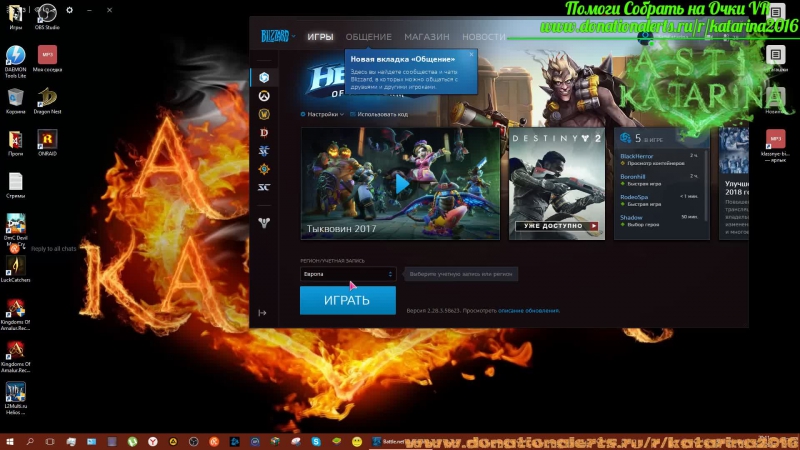
Task: Open Task View on the taskbar
Action: [x=50, y=441]
